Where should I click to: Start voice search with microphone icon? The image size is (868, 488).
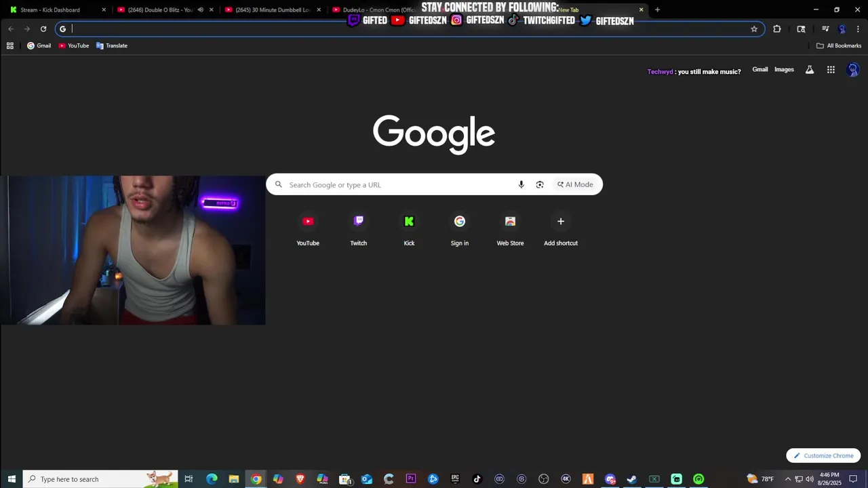point(521,184)
